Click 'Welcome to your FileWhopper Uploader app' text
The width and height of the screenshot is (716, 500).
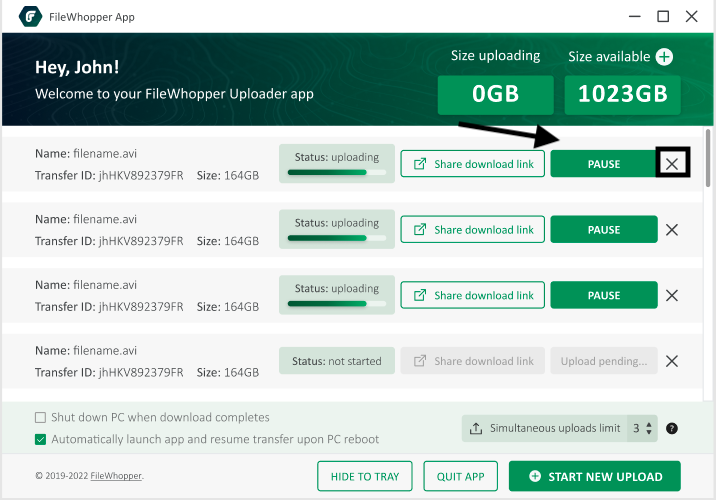click(174, 94)
